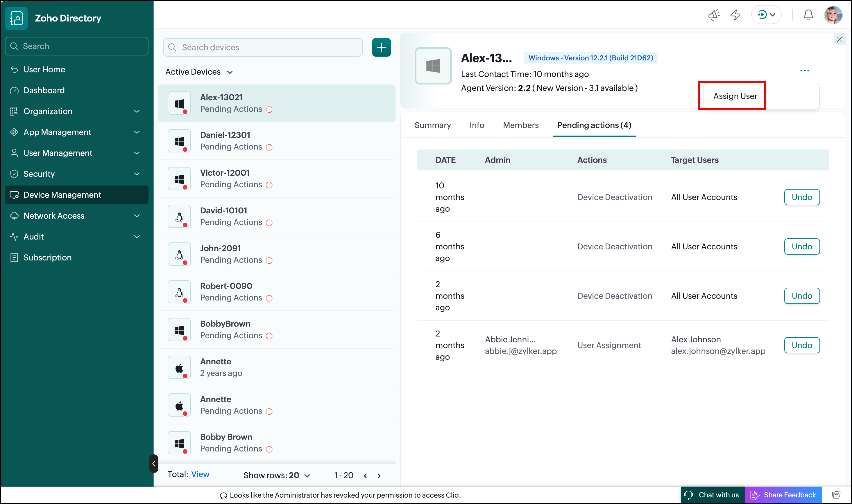Image resolution: width=852 pixels, height=504 pixels.
Task: Switch to the Members tab
Action: click(x=520, y=125)
